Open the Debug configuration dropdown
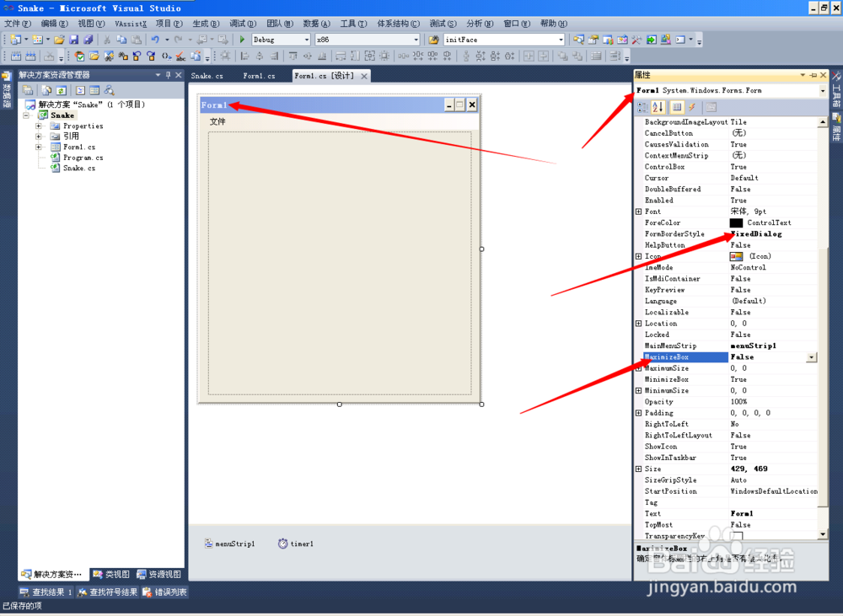Screen dimensions: 843x616 coord(307,40)
